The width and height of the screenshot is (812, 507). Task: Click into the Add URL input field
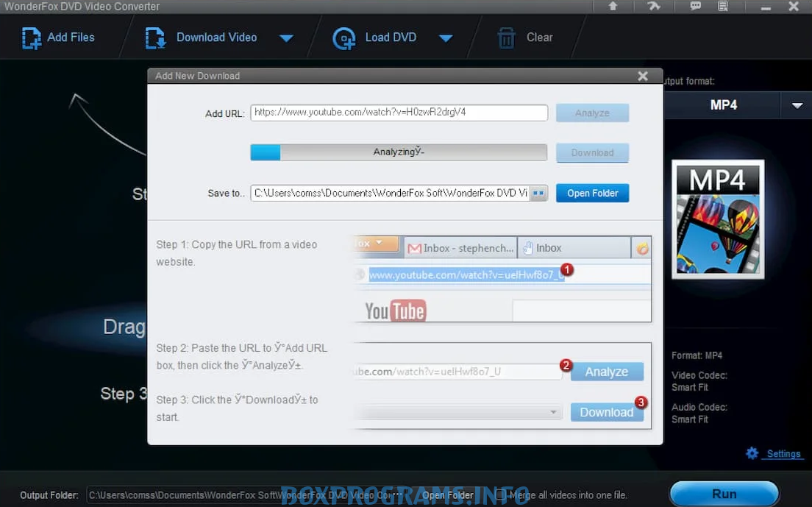coord(399,113)
